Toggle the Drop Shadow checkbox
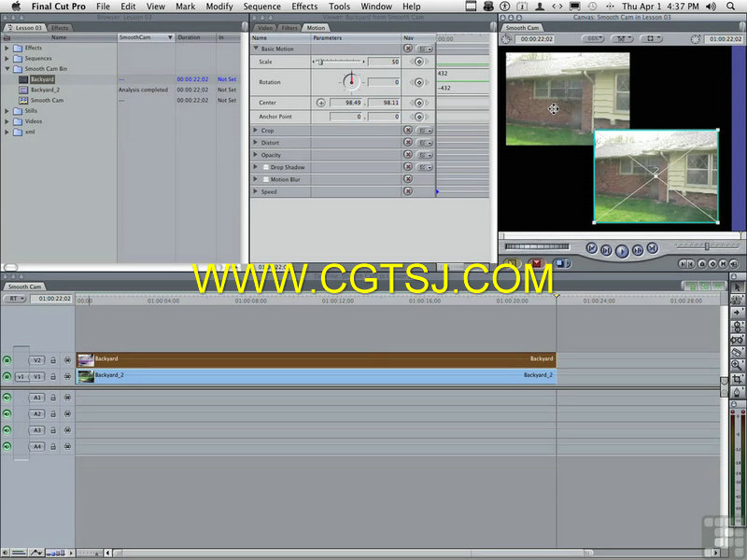This screenshot has height=560, width=747. [266, 168]
